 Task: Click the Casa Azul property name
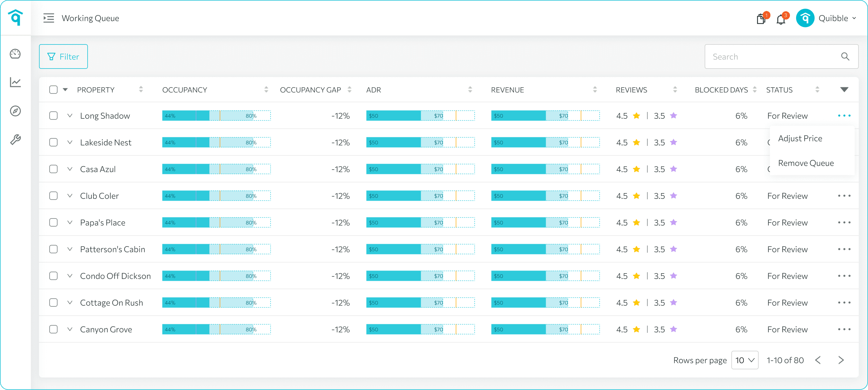pos(98,169)
